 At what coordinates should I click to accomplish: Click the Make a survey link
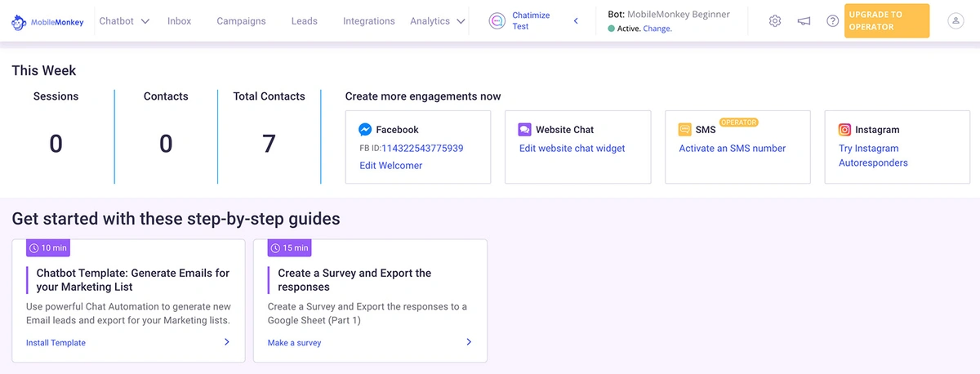coord(295,343)
